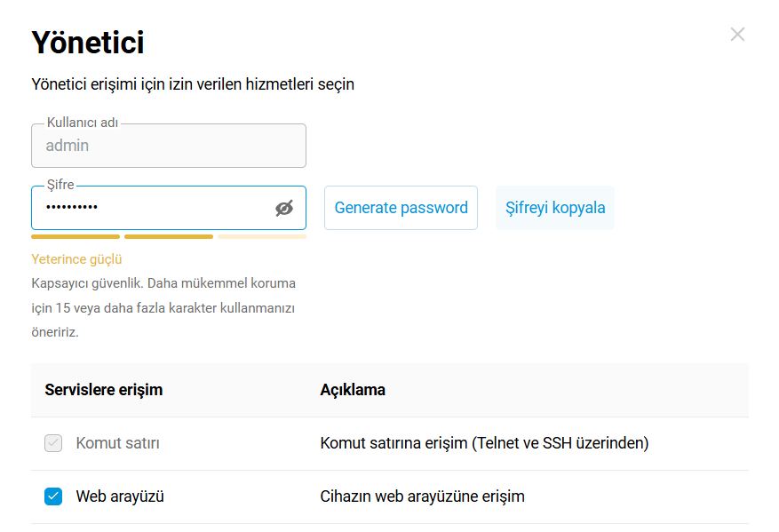Viewport: 779px width, 532px height.
Task: Click Cihazın web arayüzüne erişim description
Action: pyautogui.click(x=422, y=496)
